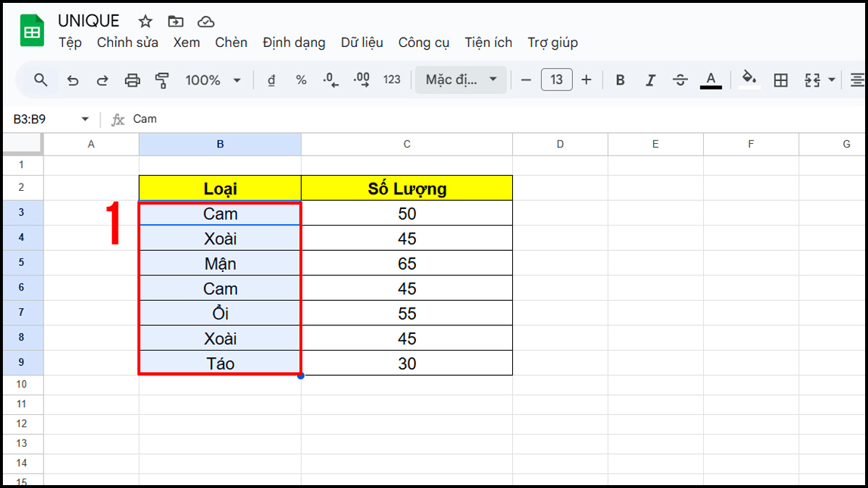Toggle strikethrough formatting
This screenshot has height=488, width=868.
tap(680, 80)
